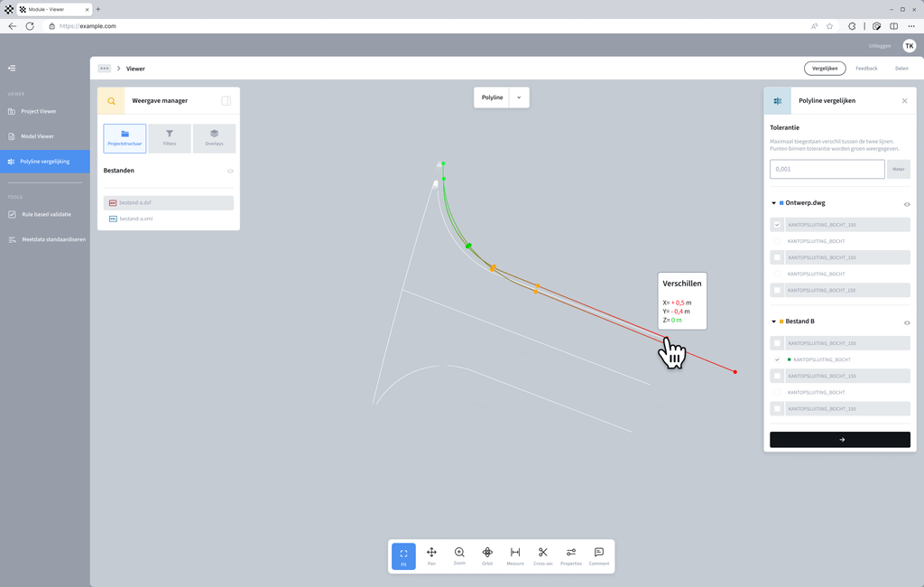Image resolution: width=924 pixels, height=587 pixels.
Task: Close the Polyline vergelijken panel
Action: point(904,101)
